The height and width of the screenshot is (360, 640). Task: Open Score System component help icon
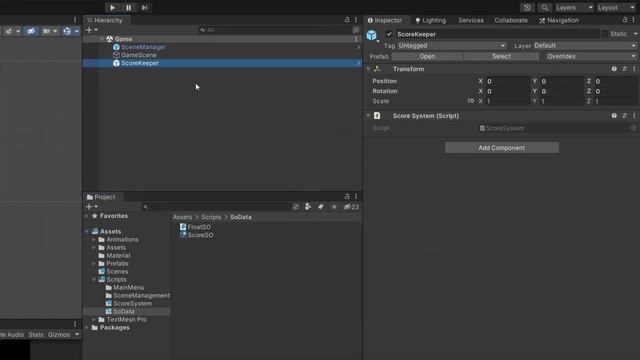coord(614,116)
